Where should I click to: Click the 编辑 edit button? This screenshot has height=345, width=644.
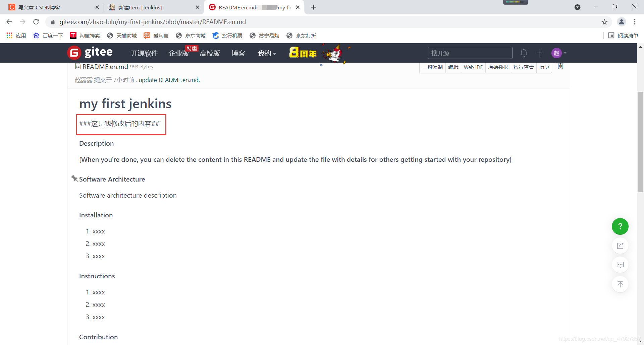click(x=453, y=67)
